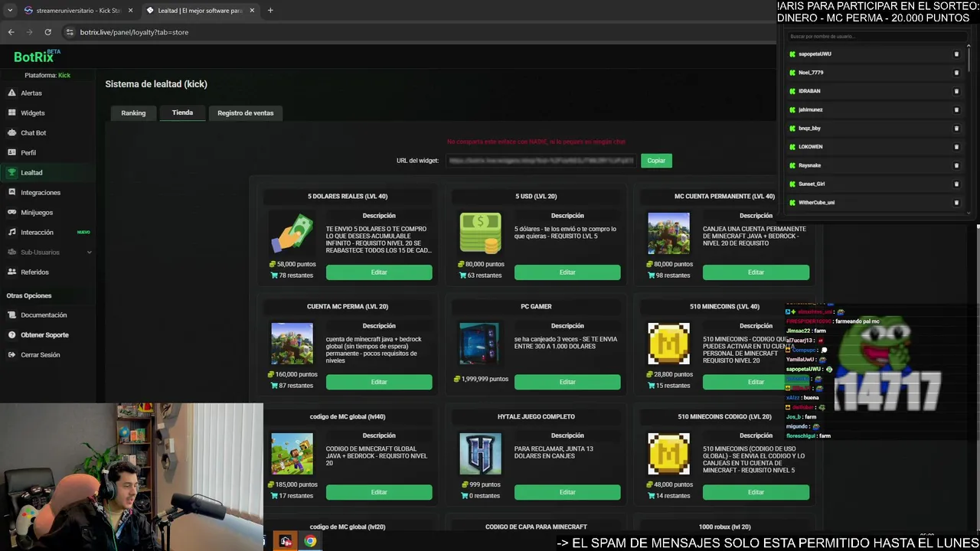Click the 5 DOLARES REALES cash thumbnail
The width and height of the screenshot is (980, 551).
coord(292,233)
